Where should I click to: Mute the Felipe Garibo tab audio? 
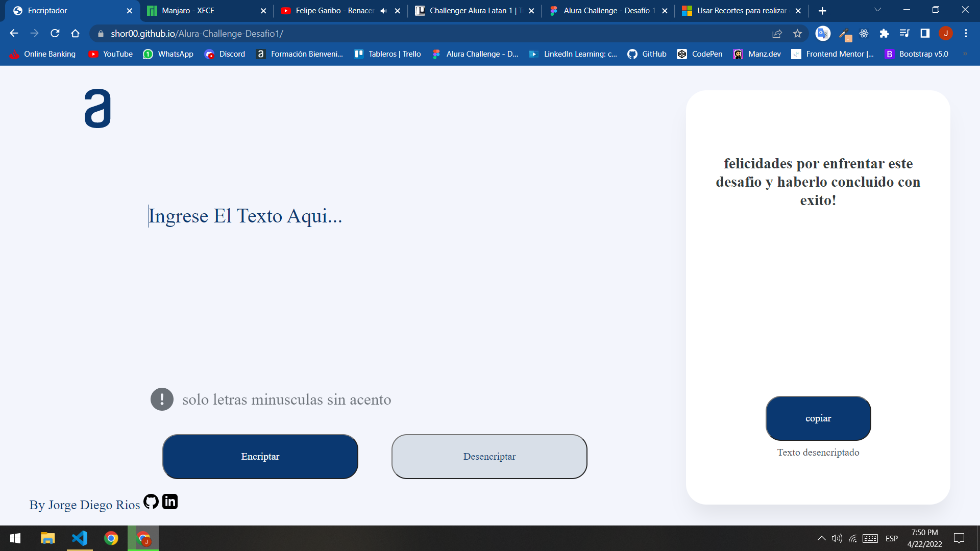383,10
